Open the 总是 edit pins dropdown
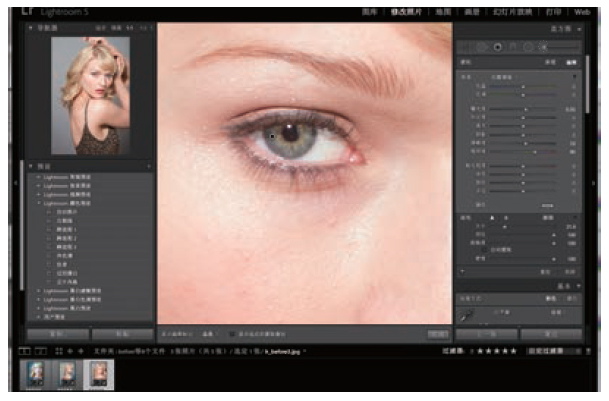 [209, 334]
